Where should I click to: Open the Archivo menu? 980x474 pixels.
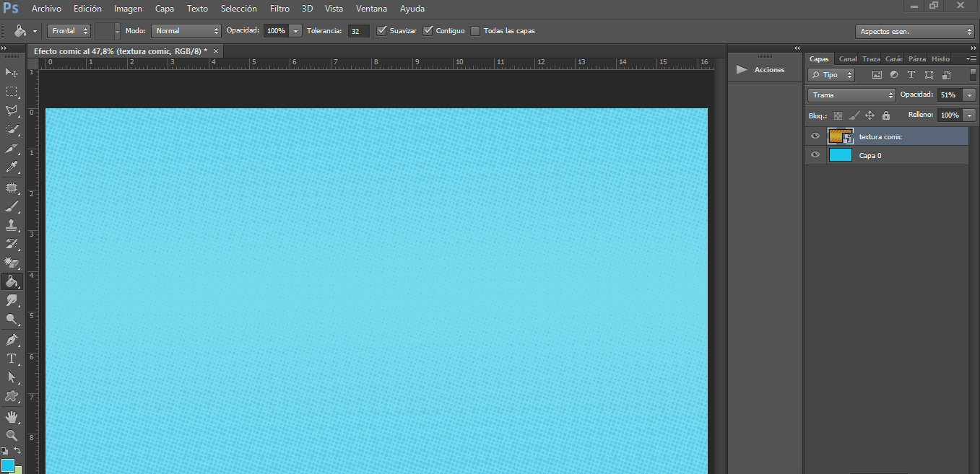pos(46,9)
